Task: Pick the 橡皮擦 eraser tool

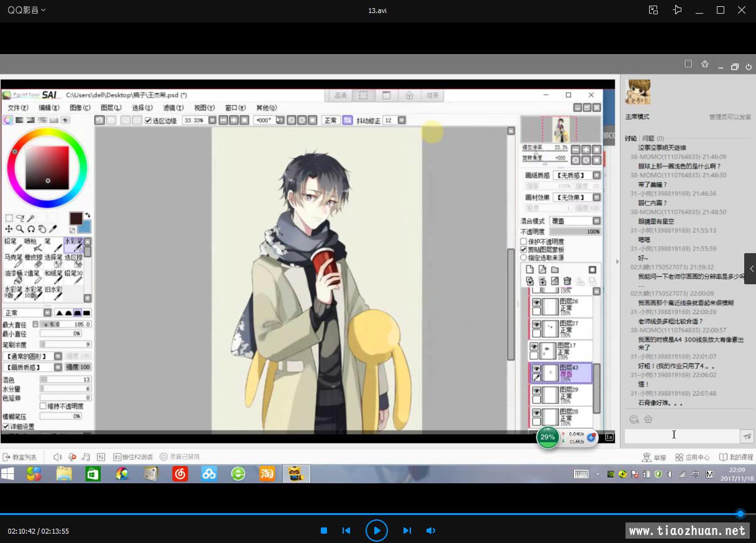Action: tap(34, 261)
